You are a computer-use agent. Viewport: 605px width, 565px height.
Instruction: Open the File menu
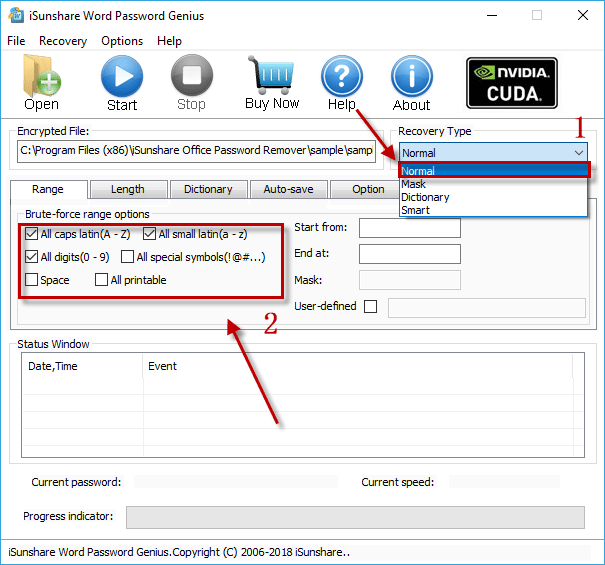pyautogui.click(x=16, y=41)
